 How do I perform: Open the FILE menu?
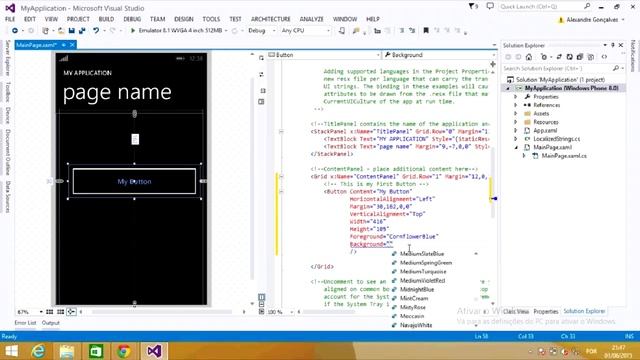pos(10,19)
